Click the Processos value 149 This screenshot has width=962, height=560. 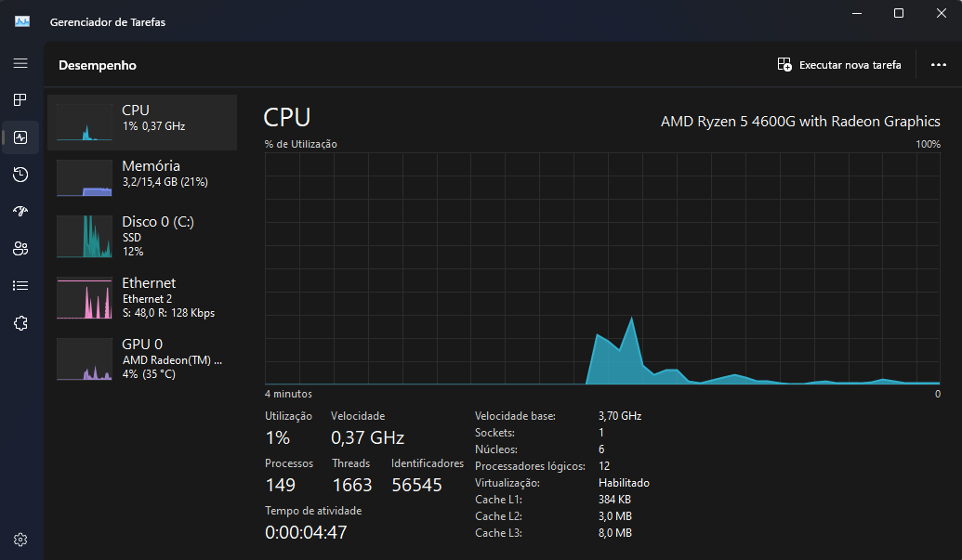[281, 485]
